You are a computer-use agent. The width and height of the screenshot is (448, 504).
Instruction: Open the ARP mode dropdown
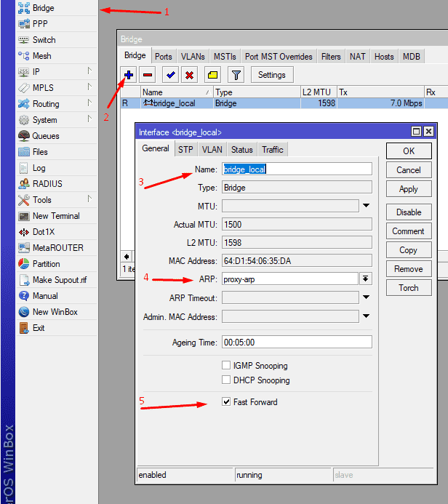click(366, 279)
